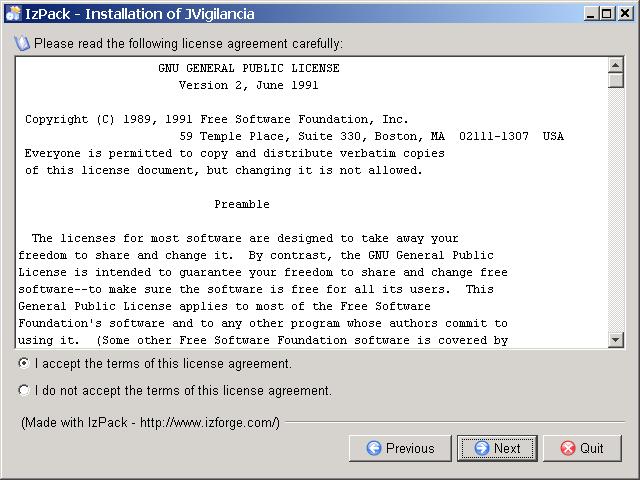This screenshot has height=480, width=640.
Task: Click the line 'Everyone is permitted to copy'
Action: 235,153
